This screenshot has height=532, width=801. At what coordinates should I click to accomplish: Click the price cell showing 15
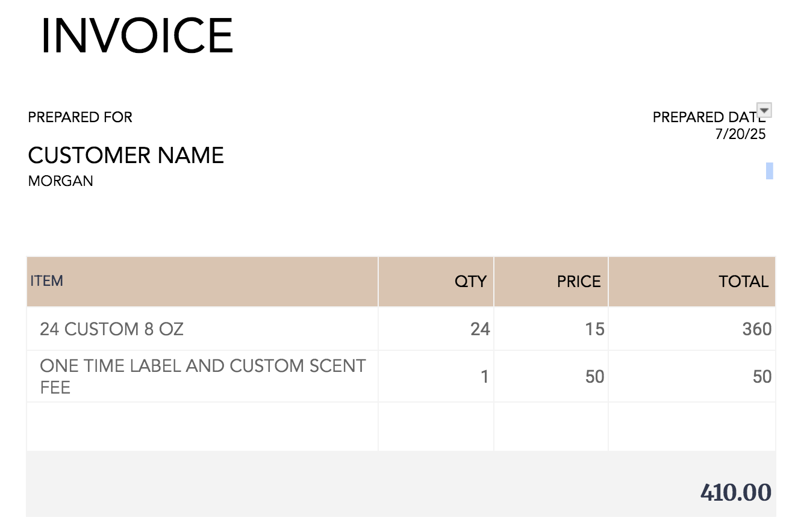point(551,329)
